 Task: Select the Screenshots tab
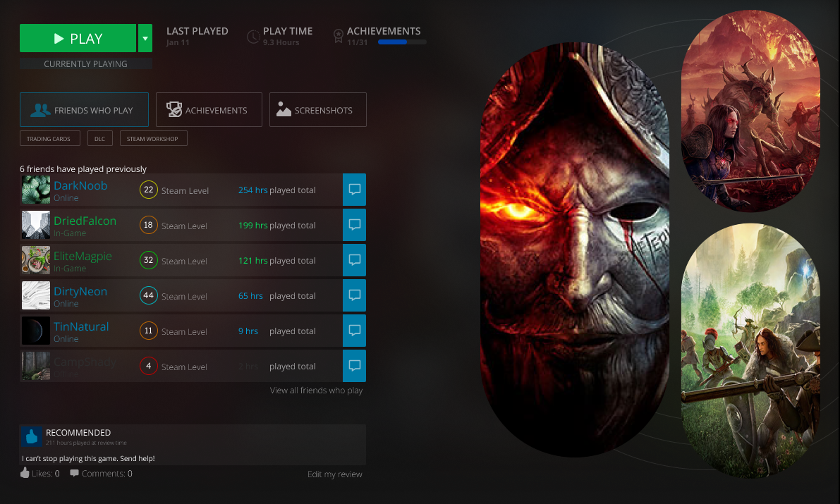[317, 110]
